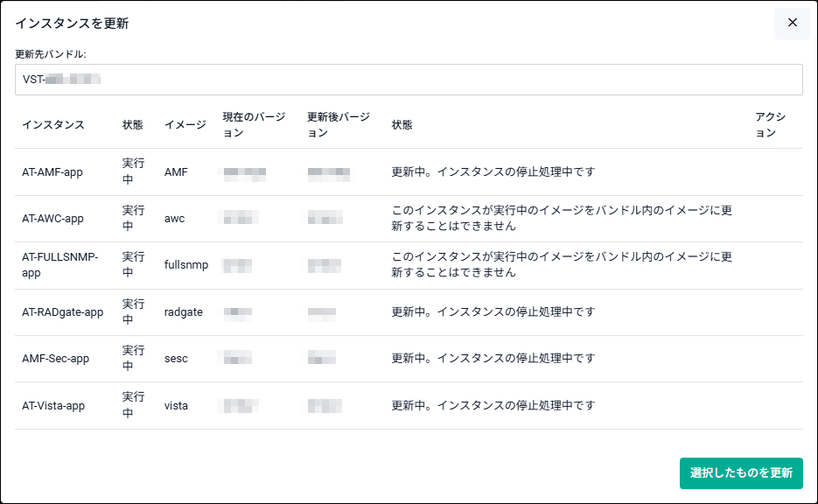Open the 更新先バンドル bundle field

pyautogui.click(x=409, y=80)
